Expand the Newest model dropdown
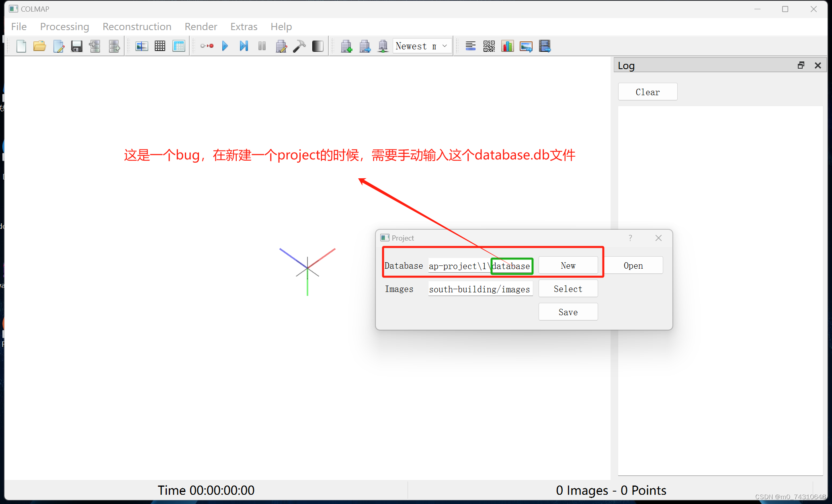 pos(422,46)
